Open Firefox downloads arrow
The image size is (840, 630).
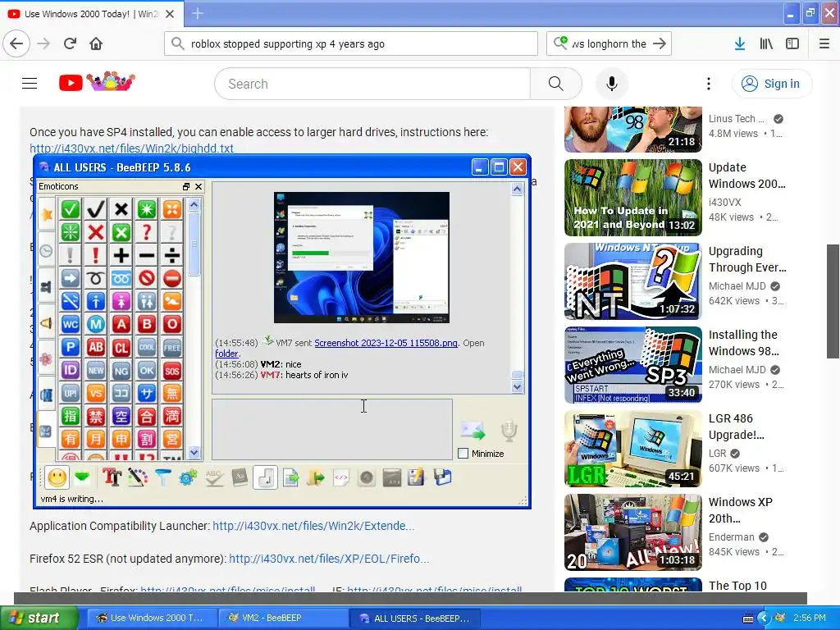[740, 44]
